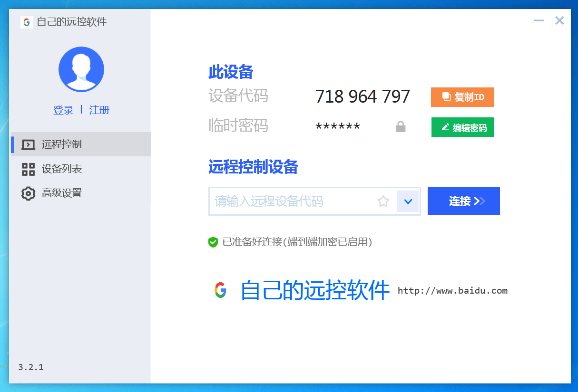Click the blue 连接 button
The image size is (578, 392).
click(464, 201)
